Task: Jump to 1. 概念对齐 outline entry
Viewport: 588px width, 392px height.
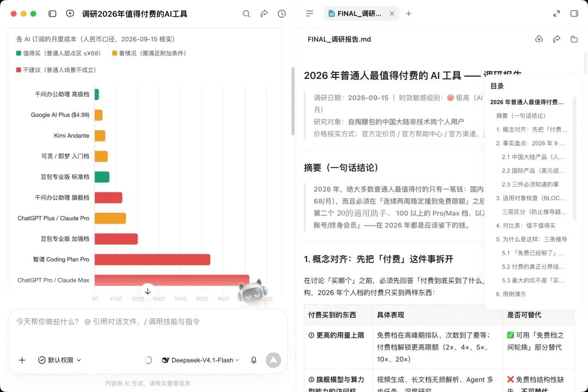Action: 531,130
